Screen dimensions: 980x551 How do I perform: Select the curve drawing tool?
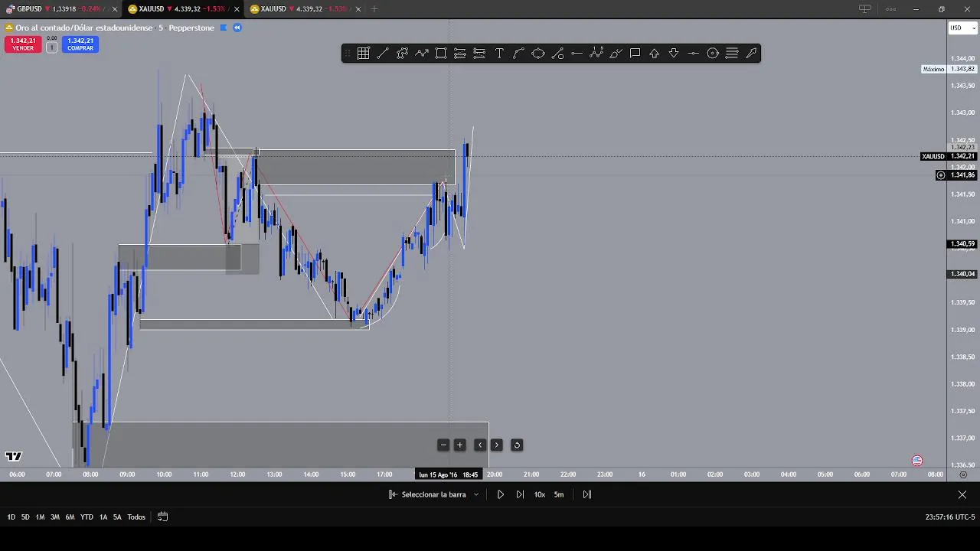[x=518, y=53]
